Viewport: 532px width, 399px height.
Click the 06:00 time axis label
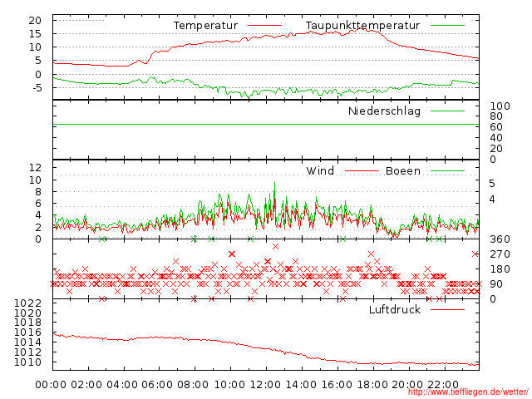pyautogui.click(x=157, y=385)
